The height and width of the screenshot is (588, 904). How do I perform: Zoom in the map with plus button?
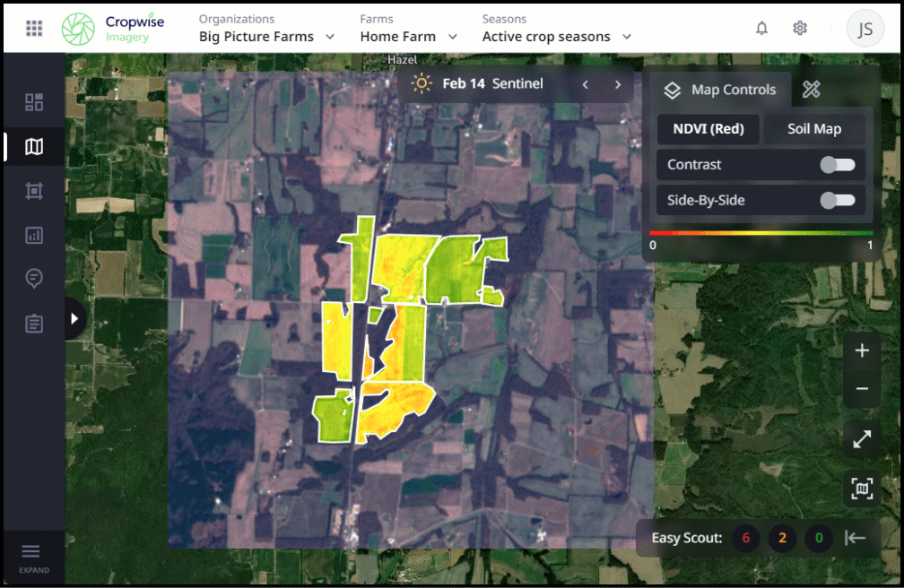(862, 351)
